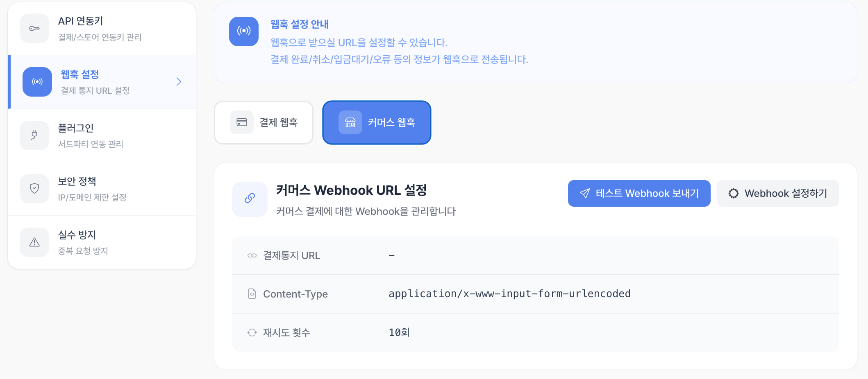The width and height of the screenshot is (868, 379).
Task: Select the webhook broadcast icon beside 웹훅 설정
Action: [x=37, y=81]
